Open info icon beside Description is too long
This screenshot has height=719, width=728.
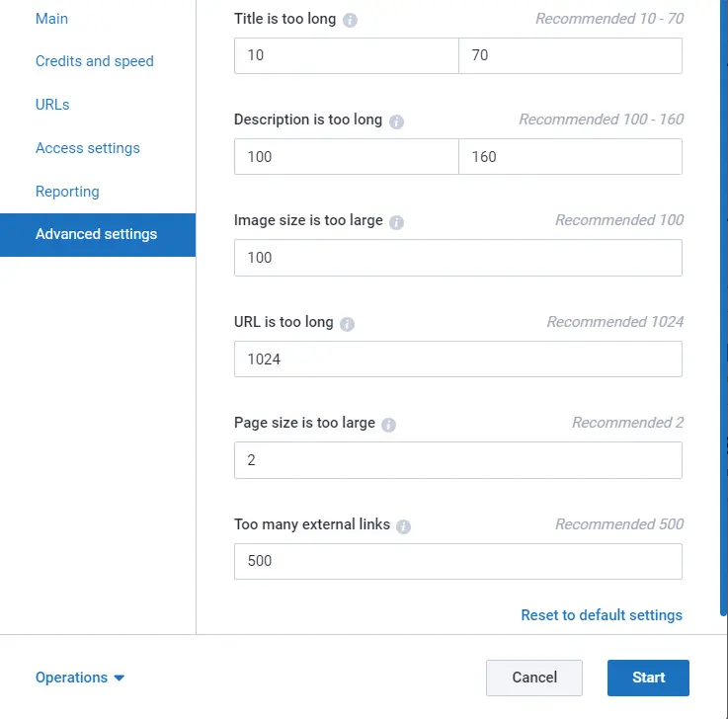tap(396, 121)
